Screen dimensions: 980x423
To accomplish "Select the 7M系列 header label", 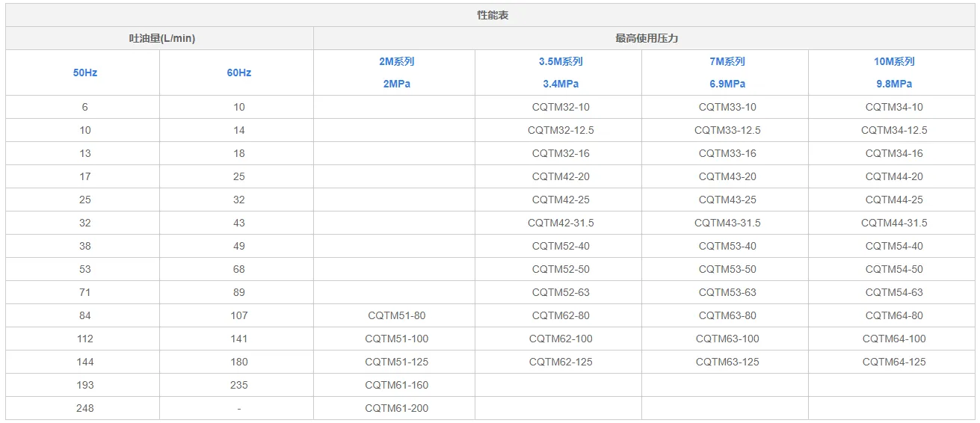I will click(727, 61).
